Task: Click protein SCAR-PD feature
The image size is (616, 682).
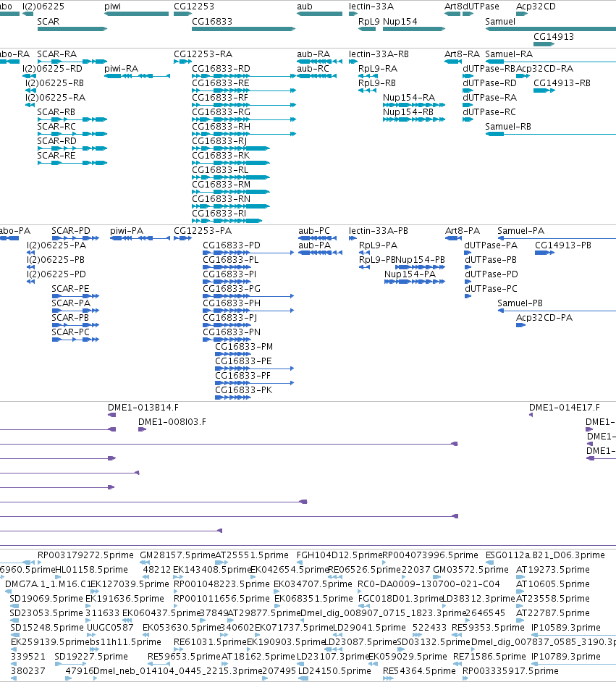Action: pyautogui.click(x=75, y=238)
